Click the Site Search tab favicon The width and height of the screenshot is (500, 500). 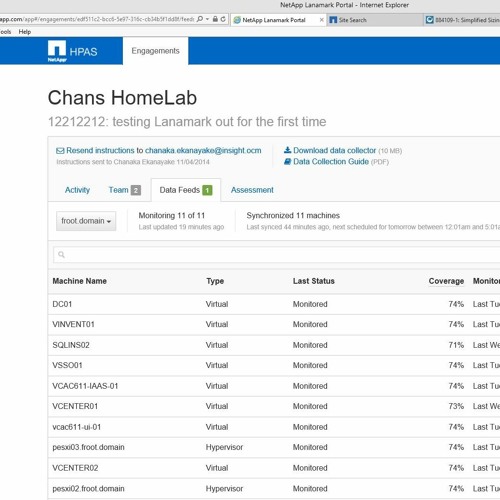(333, 20)
